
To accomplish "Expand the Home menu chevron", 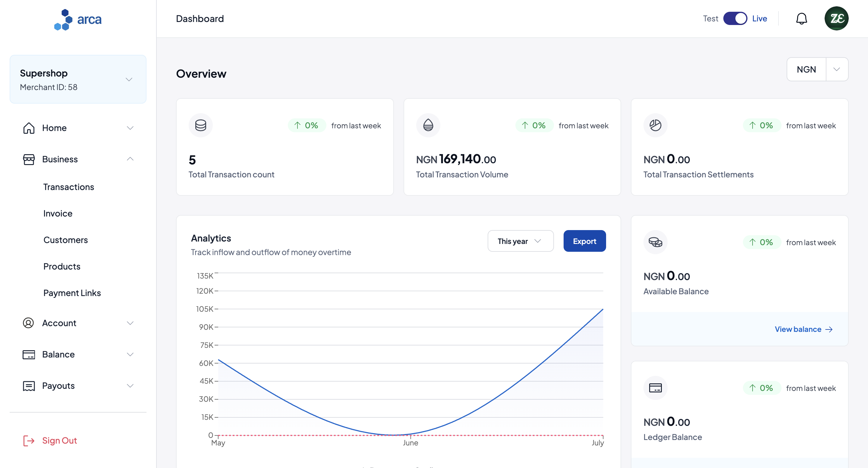I will pyautogui.click(x=130, y=128).
